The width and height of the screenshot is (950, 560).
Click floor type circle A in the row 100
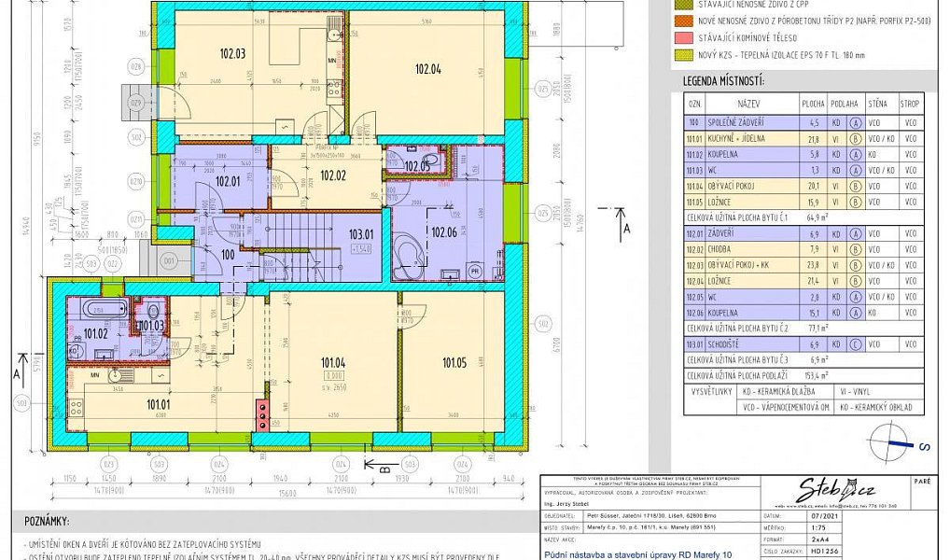(x=855, y=122)
